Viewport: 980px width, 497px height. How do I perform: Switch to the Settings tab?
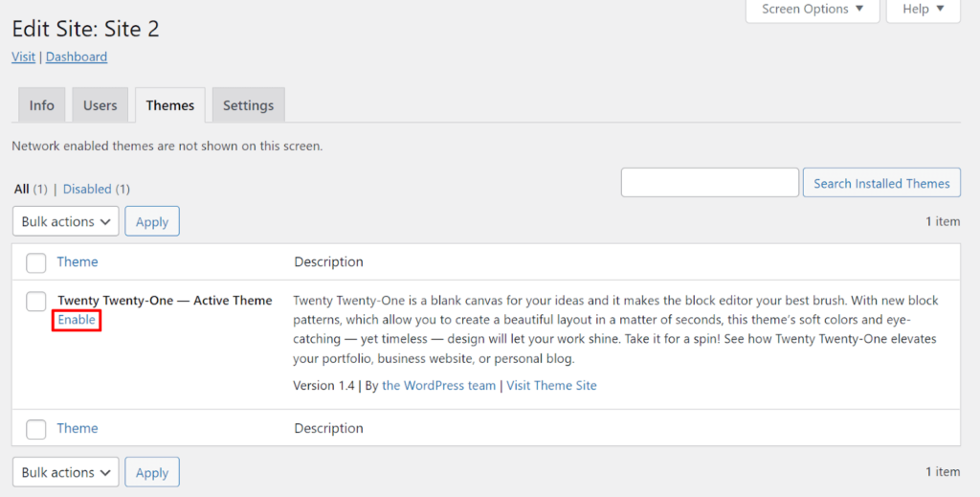(248, 105)
